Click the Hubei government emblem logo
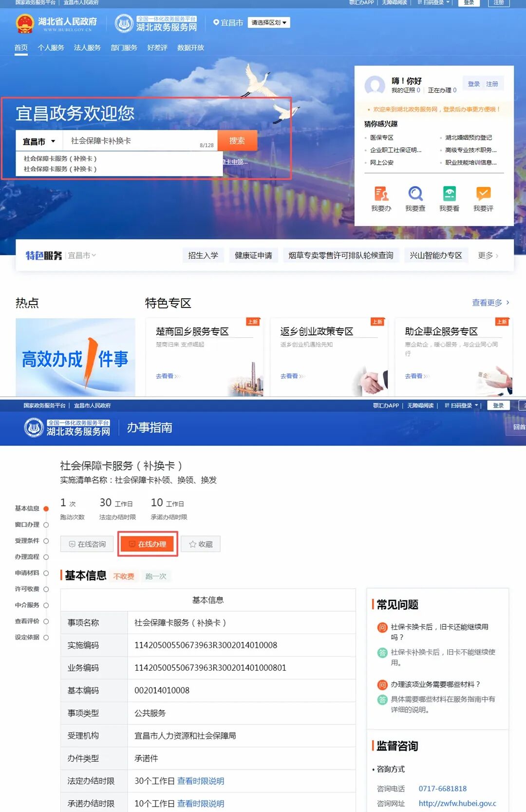Viewport: 526px width, 812px height. point(25,23)
